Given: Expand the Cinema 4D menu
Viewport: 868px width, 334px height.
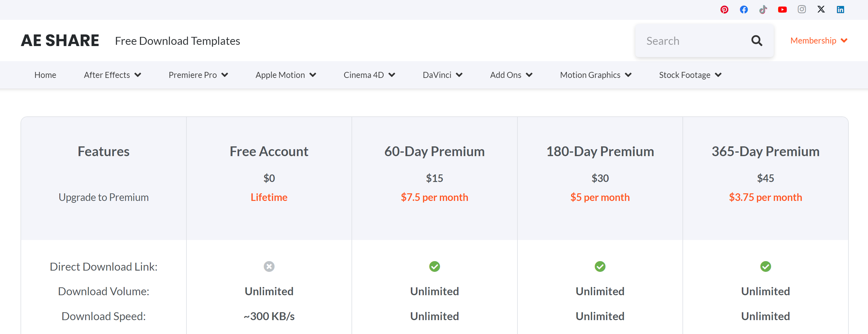Looking at the screenshot, I should [x=369, y=75].
